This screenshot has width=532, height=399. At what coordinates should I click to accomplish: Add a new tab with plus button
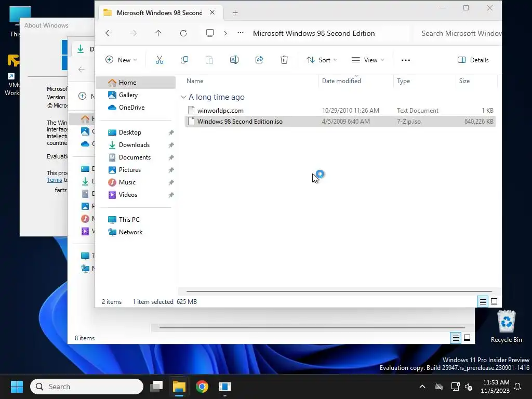tap(235, 13)
